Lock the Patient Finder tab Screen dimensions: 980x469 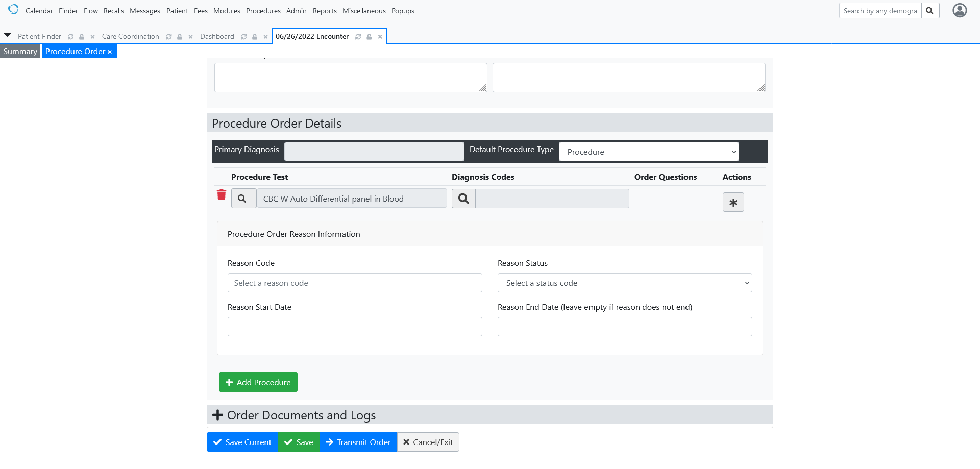click(x=81, y=36)
